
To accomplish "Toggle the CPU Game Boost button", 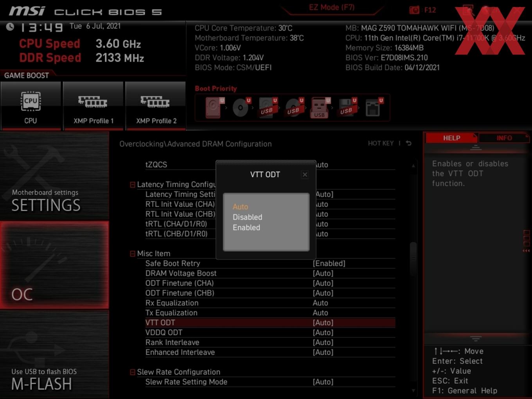I will point(31,105).
